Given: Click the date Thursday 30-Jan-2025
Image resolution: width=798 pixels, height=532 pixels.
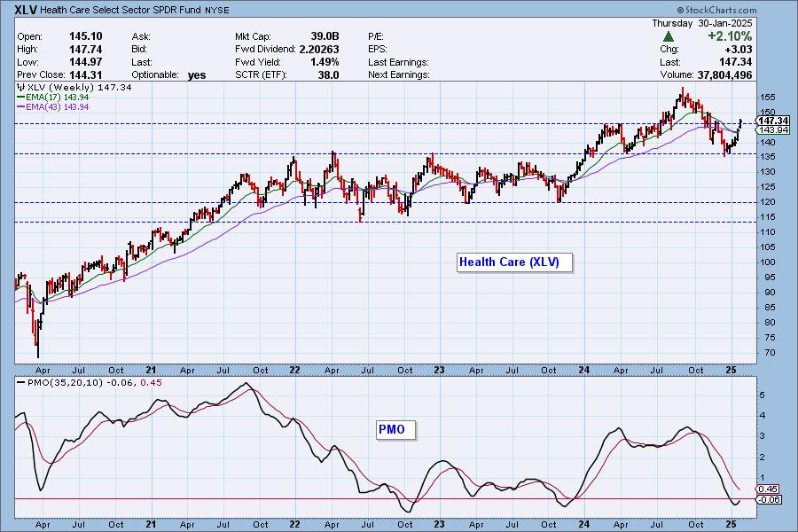Looking at the screenshot, I should pos(702,23).
